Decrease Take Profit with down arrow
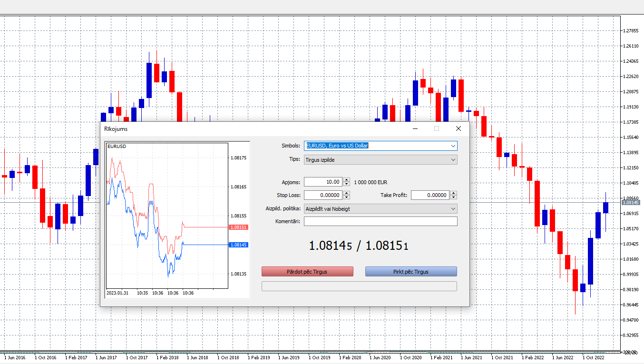644x364 pixels. [453, 197]
